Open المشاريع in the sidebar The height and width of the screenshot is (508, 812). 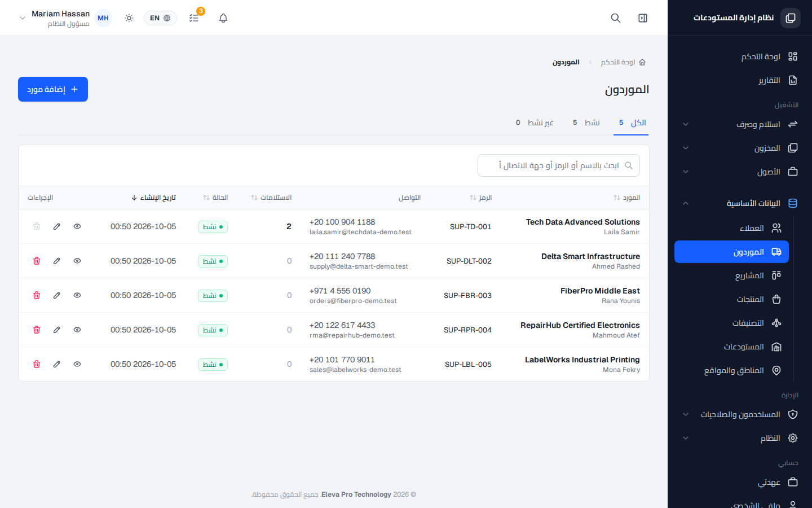tap(731, 275)
